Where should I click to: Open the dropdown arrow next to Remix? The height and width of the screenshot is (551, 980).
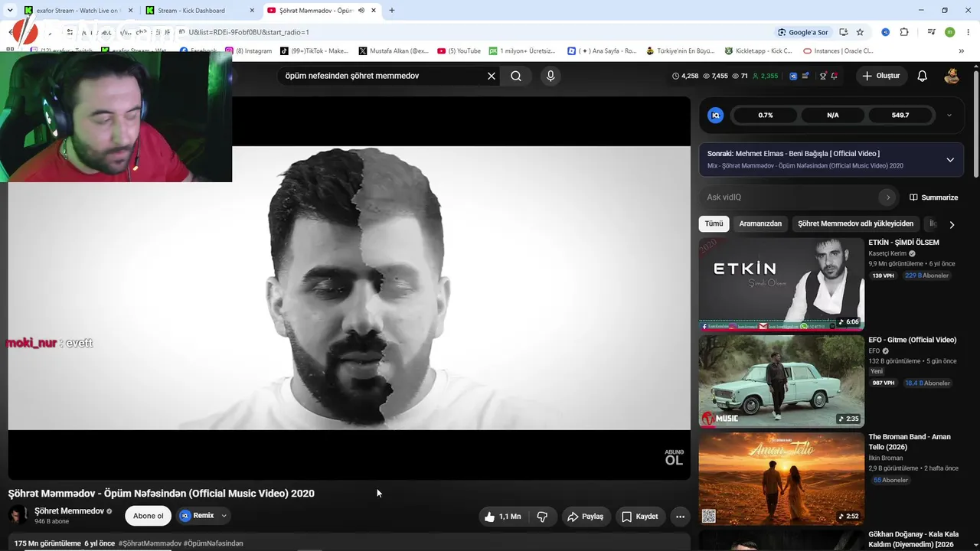224,516
